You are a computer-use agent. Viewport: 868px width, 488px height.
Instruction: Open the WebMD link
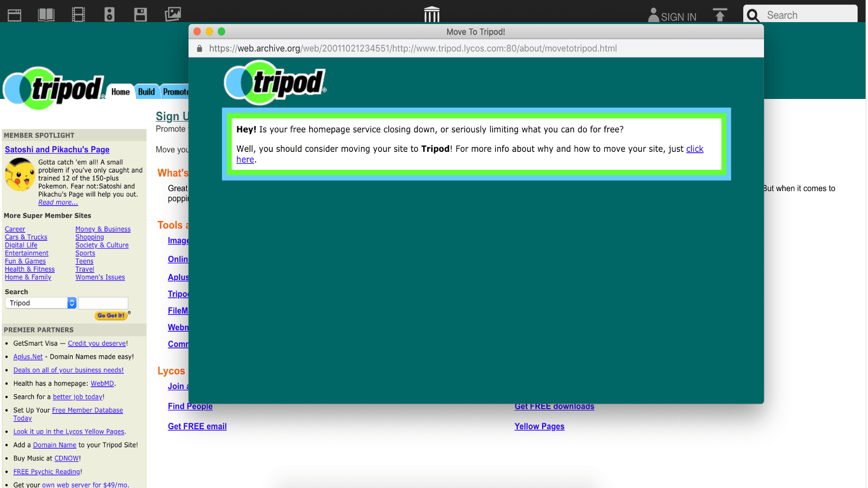(x=102, y=384)
